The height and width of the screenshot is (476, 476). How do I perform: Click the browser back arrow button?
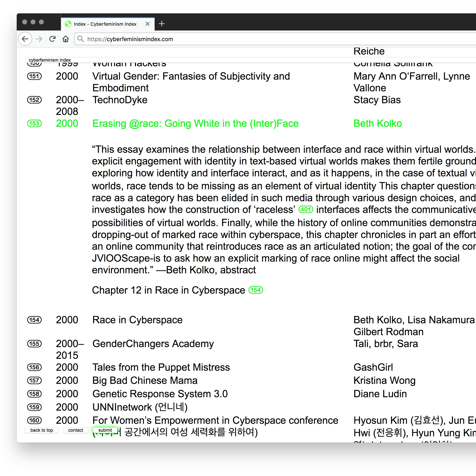click(x=25, y=39)
